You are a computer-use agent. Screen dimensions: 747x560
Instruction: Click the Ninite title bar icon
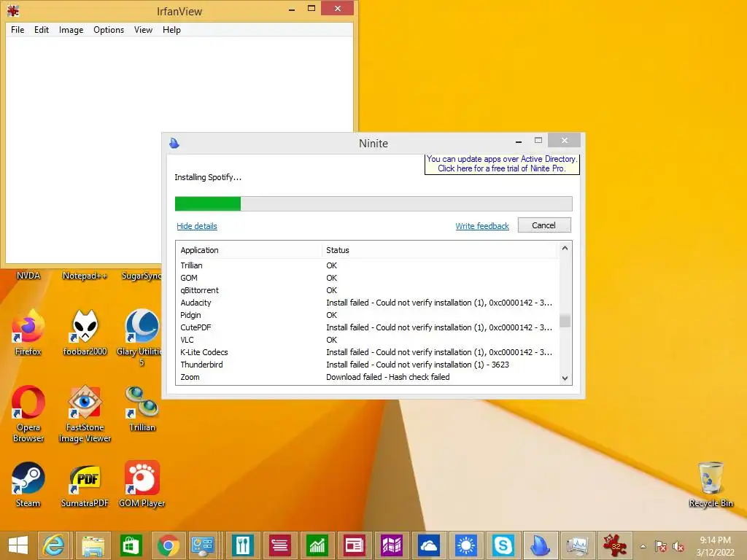tap(174, 143)
